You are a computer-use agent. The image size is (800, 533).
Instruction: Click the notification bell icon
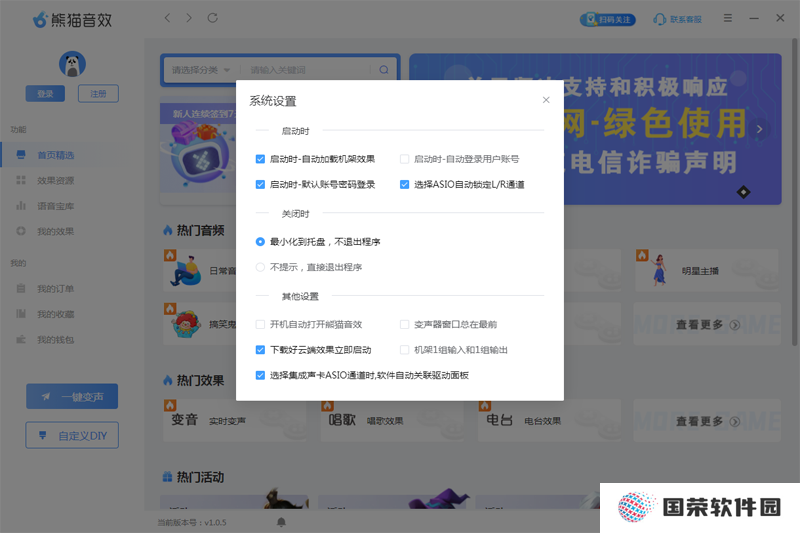(281, 522)
